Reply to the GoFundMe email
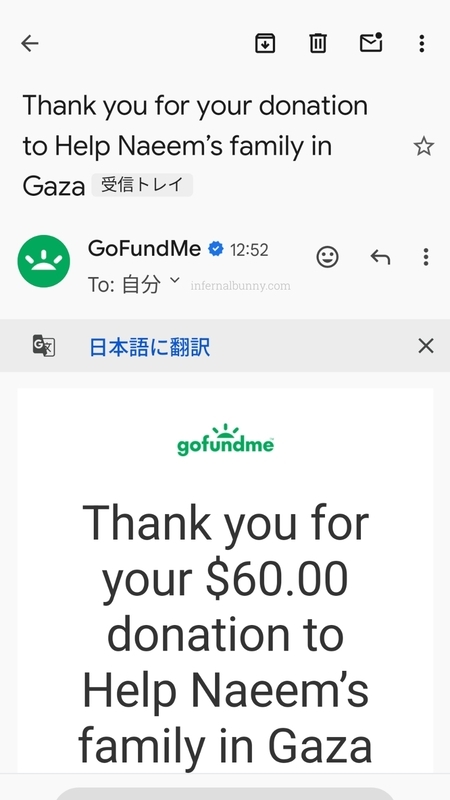 (380, 257)
